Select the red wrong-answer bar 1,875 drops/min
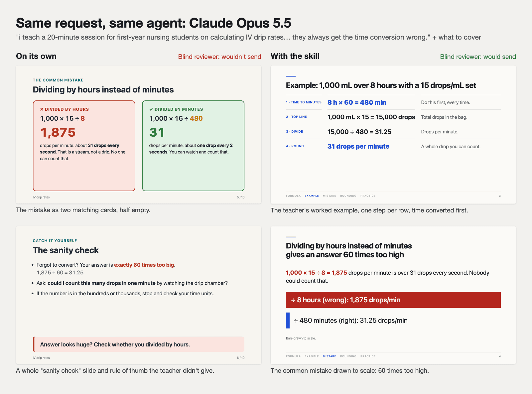Viewport: 532px width, 394px height. 393,300
